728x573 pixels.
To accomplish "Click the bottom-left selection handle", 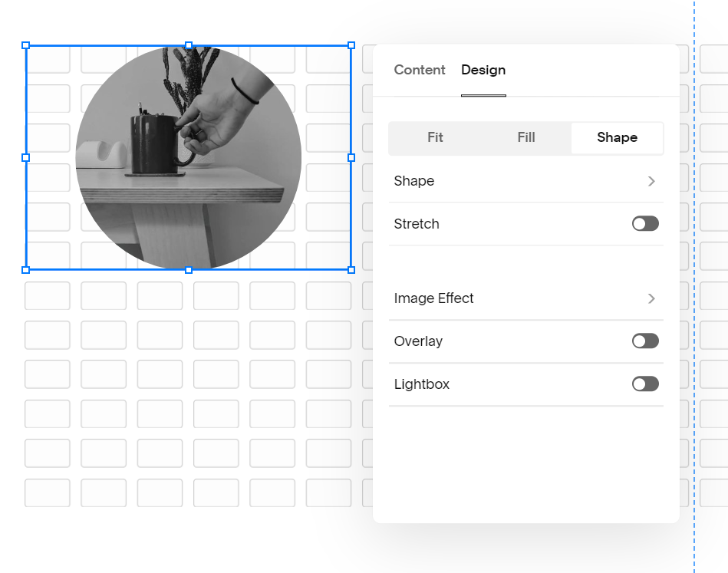I will point(26,270).
